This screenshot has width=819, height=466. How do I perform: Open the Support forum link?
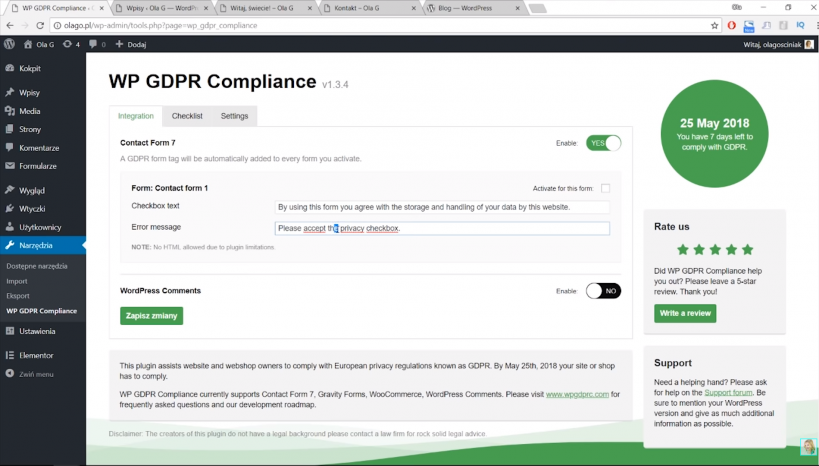click(728, 392)
